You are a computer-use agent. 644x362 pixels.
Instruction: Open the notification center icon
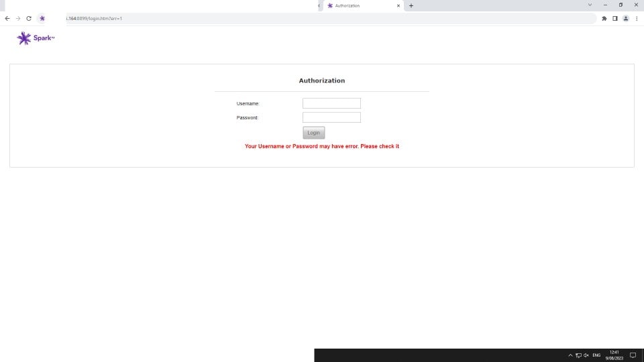click(x=633, y=355)
